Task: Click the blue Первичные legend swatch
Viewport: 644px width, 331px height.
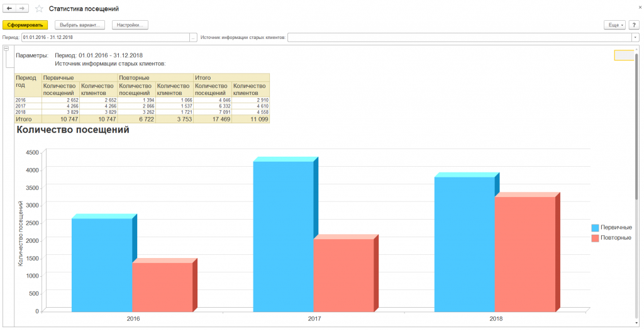Action: point(595,227)
